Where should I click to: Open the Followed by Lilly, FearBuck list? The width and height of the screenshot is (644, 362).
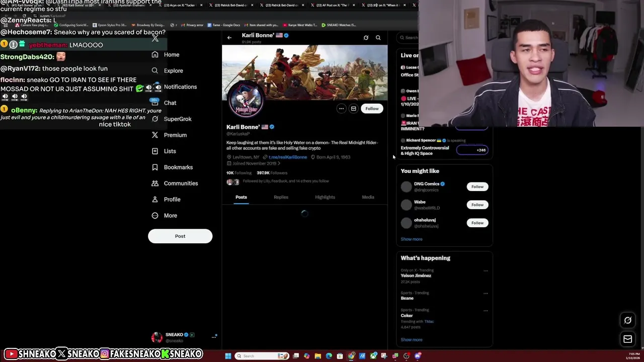(278, 182)
